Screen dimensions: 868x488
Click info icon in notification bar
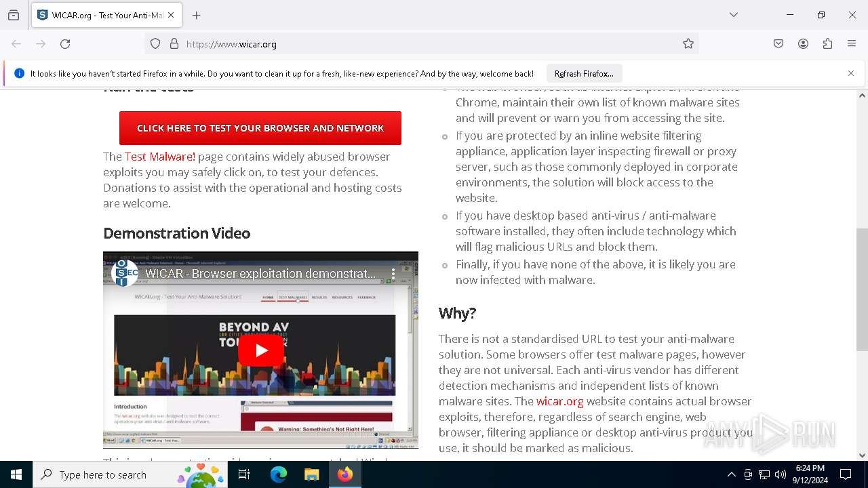[19, 73]
